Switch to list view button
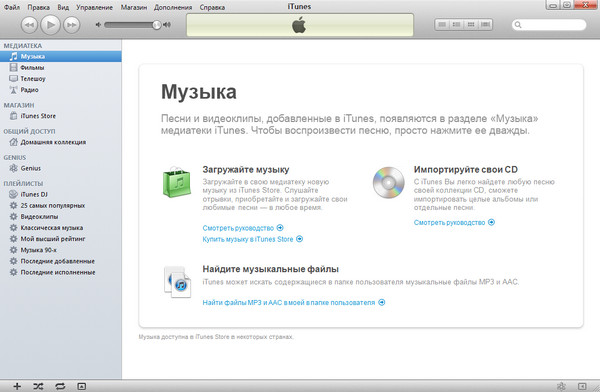The image size is (600, 392). point(442,24)
